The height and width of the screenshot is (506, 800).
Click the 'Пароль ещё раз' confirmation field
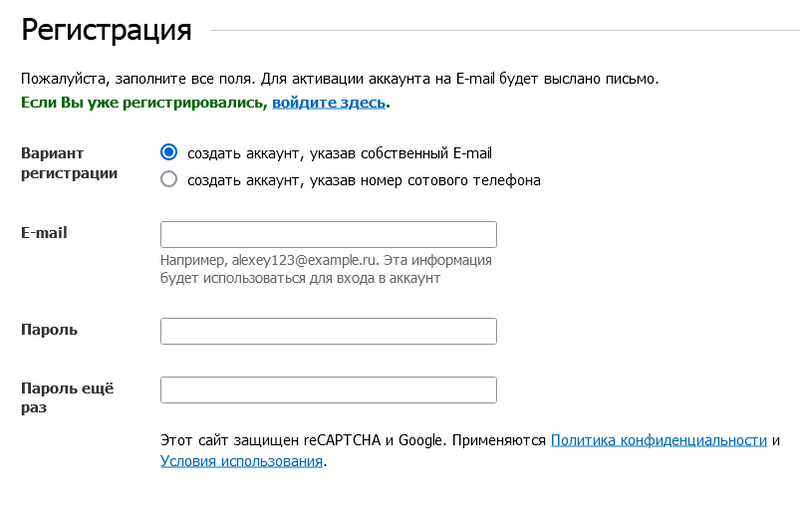328,390
